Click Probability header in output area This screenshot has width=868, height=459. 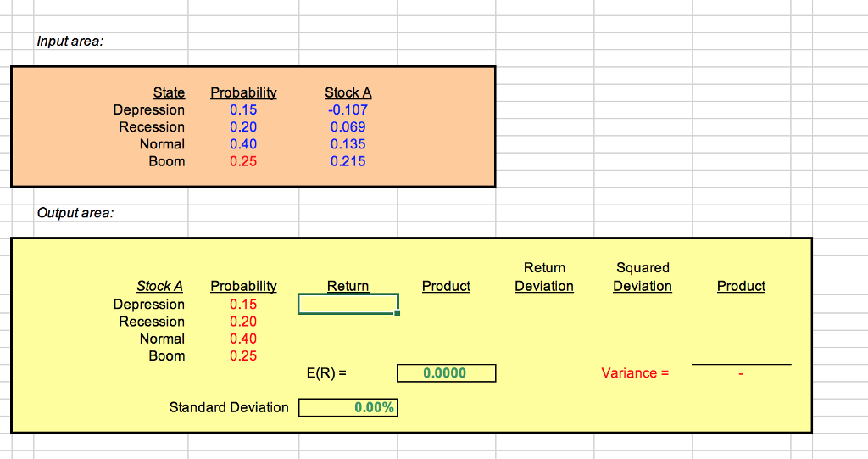243,286
